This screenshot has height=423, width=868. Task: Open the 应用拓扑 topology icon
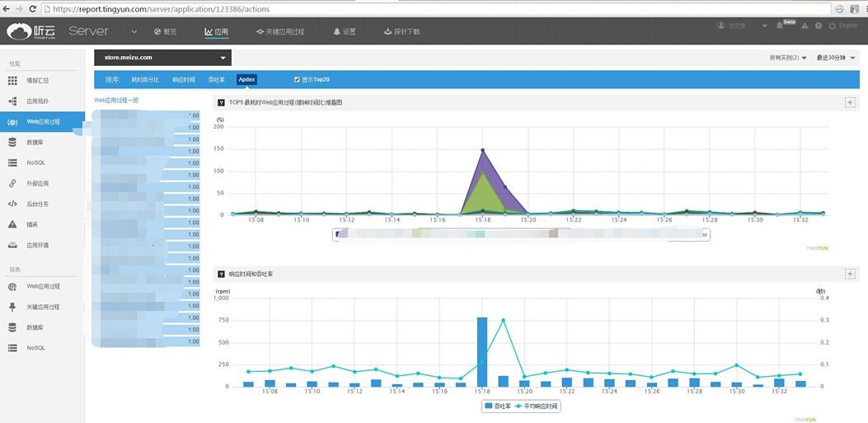pos(12,101)
